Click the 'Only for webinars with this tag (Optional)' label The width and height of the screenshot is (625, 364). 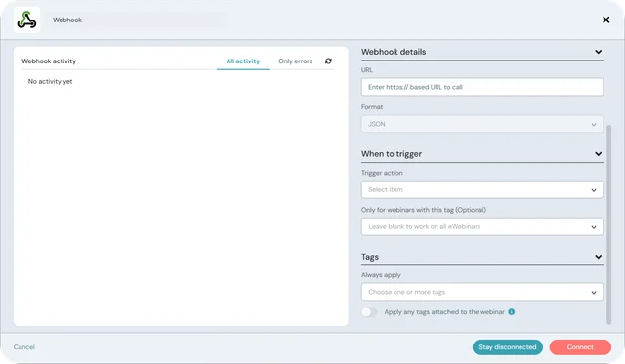(x=423, y=210)
